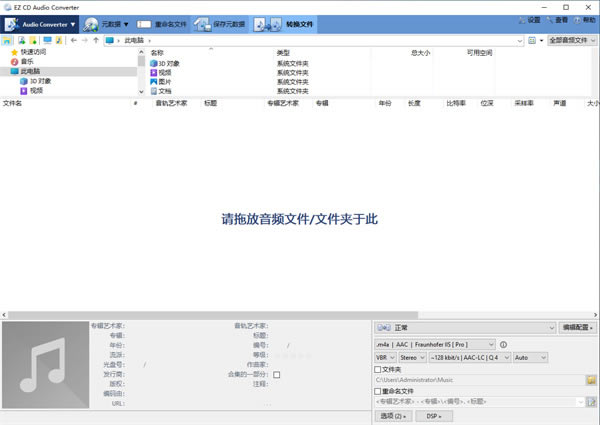Open the 元数据 metadata menu
Viewport: 600px width, 425px height.
105,24
